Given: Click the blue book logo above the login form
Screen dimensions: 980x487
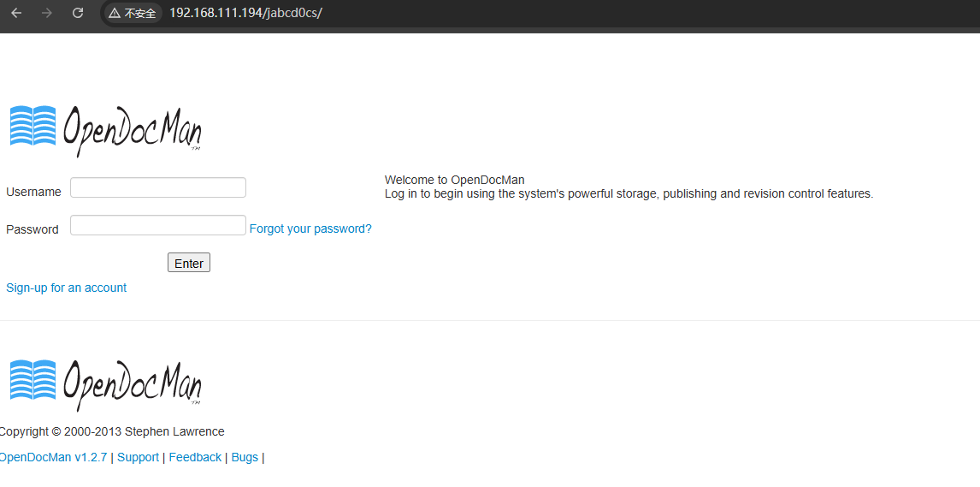Looking at the screenshot, I should click(33, 126).
